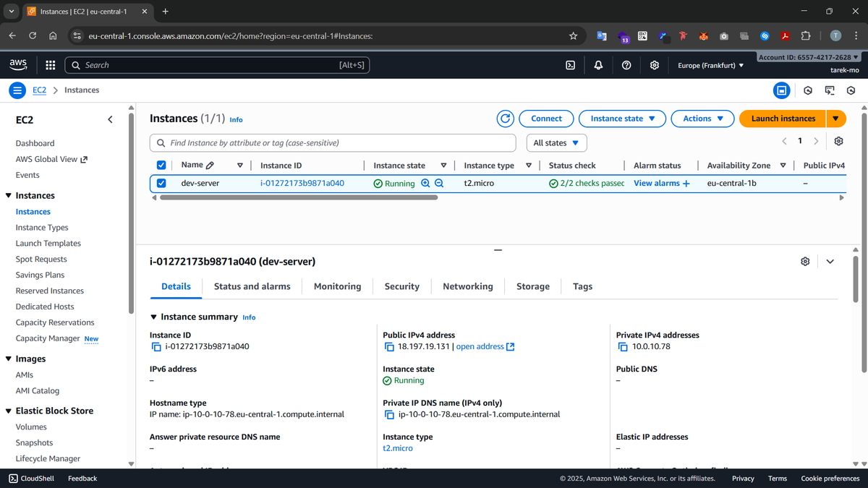Open the Launch instances split arrow
The image size is (868, 488).
(836, 119)
